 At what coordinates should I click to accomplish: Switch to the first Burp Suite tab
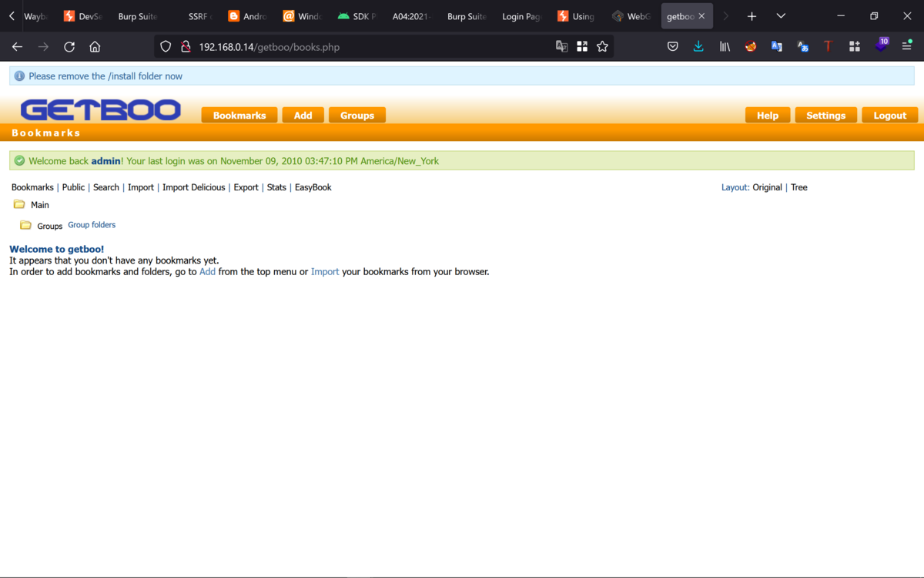[138, 16]
